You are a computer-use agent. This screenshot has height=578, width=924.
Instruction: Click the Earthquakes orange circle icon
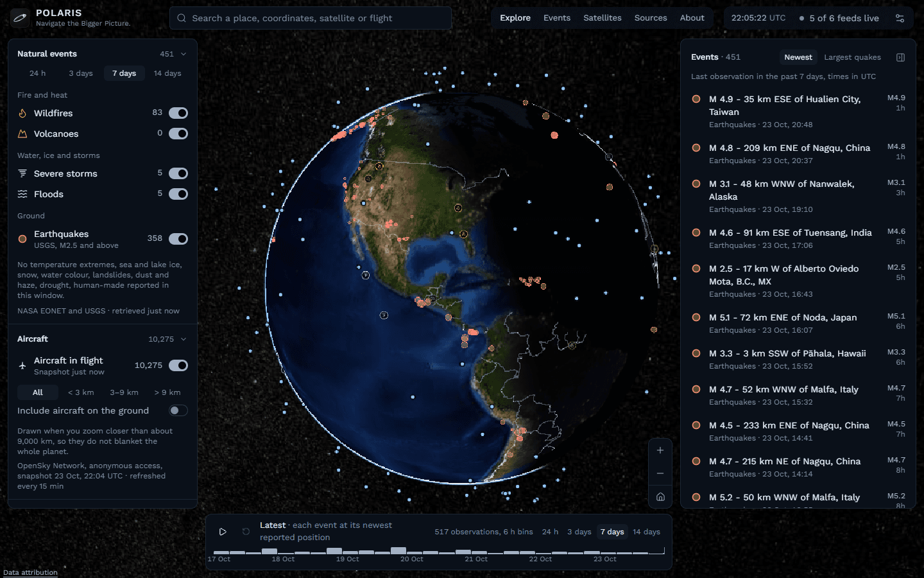coord(22,239)
